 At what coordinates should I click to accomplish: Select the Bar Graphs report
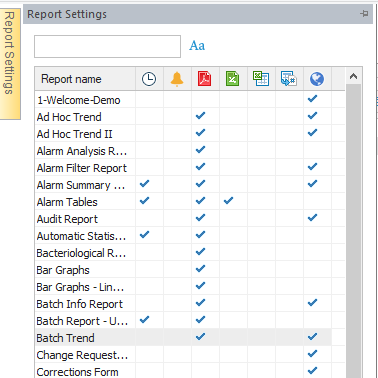coord(63,270)
